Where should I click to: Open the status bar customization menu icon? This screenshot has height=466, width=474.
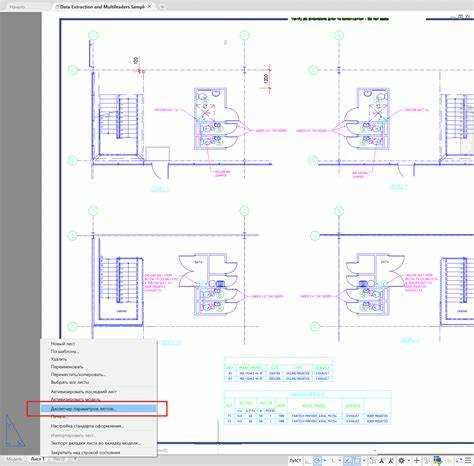(x=468, y=460)
